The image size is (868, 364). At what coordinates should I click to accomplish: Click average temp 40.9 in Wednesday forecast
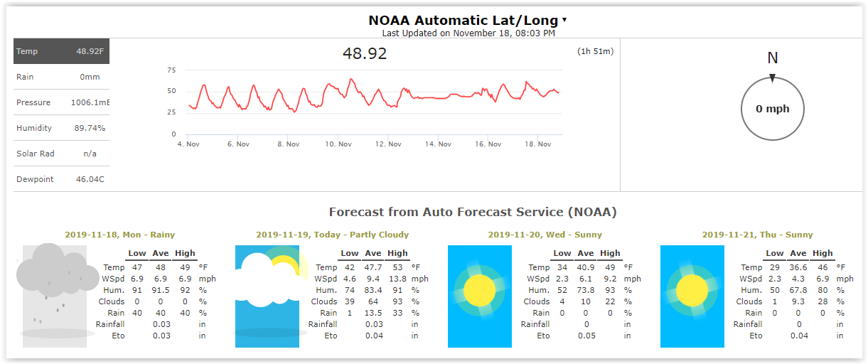click(x=586, y=268)
